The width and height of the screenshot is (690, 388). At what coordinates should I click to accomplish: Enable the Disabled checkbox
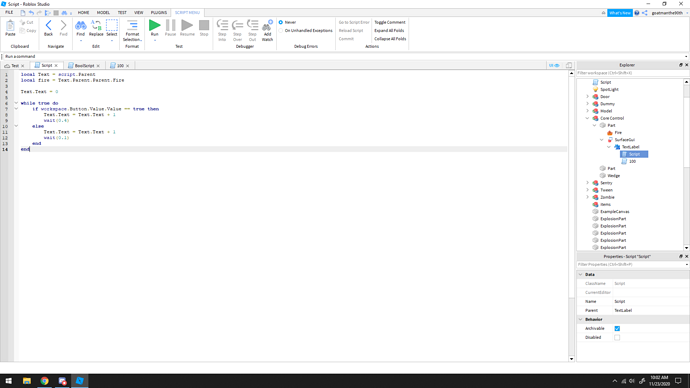pyautogui.click(x=617, y=337)
